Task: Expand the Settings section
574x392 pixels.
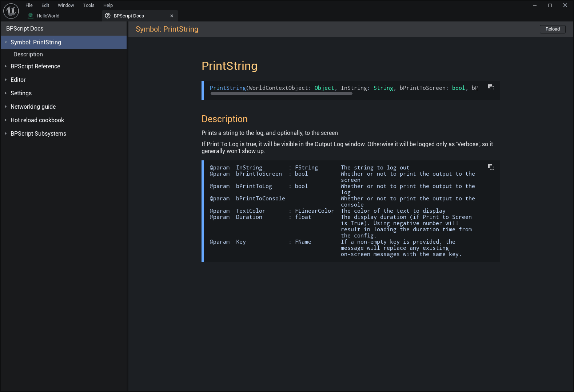Action: tap(6, 93)
